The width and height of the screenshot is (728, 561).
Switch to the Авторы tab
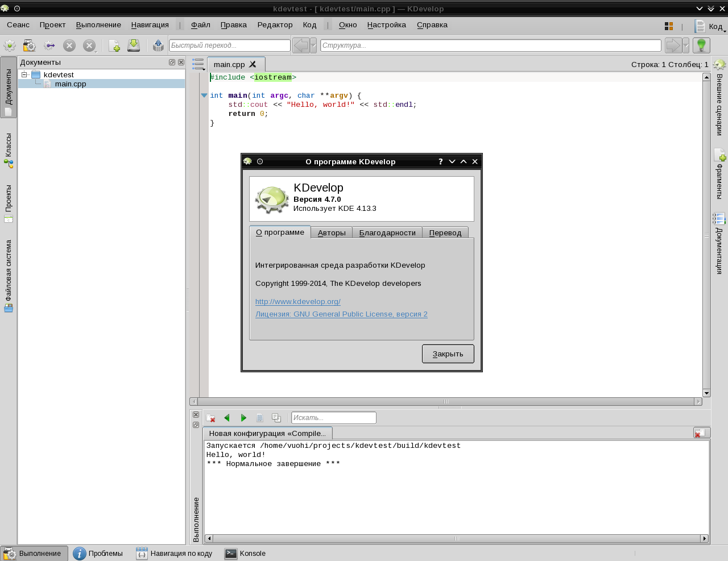[x=332, y=232]
